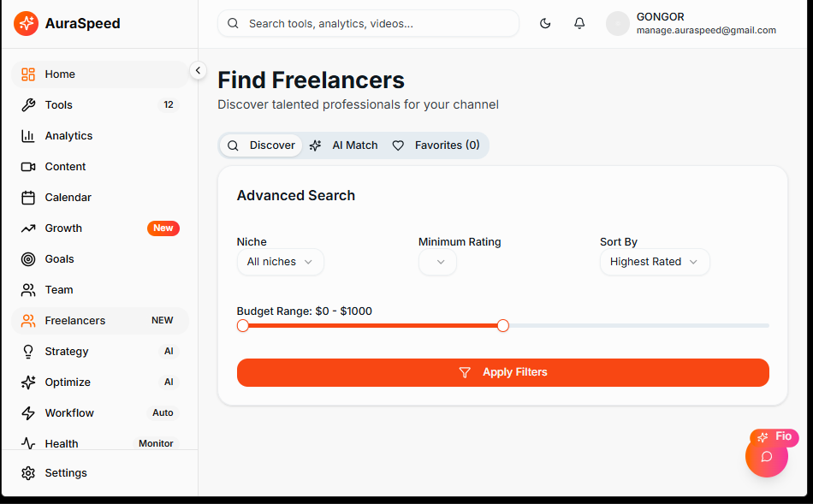Go to Calendar via its sidebar icon
Screen dimensions: 813x504
click(x=28, y=198)
